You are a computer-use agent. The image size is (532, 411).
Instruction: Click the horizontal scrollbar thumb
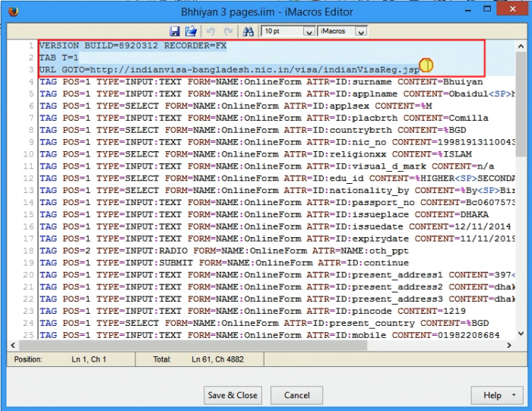[x=193, y=345]
